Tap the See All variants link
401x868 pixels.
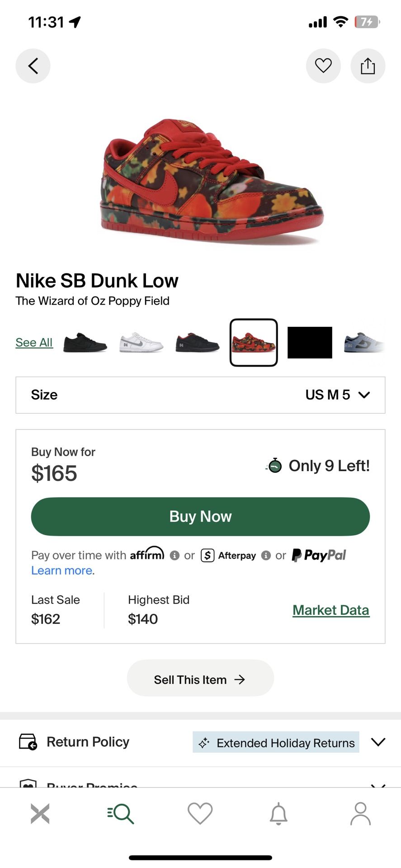[x=34, y=343]
